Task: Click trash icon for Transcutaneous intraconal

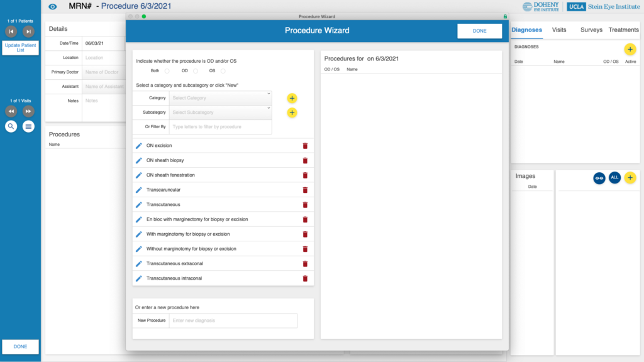Action: point(305,278)
